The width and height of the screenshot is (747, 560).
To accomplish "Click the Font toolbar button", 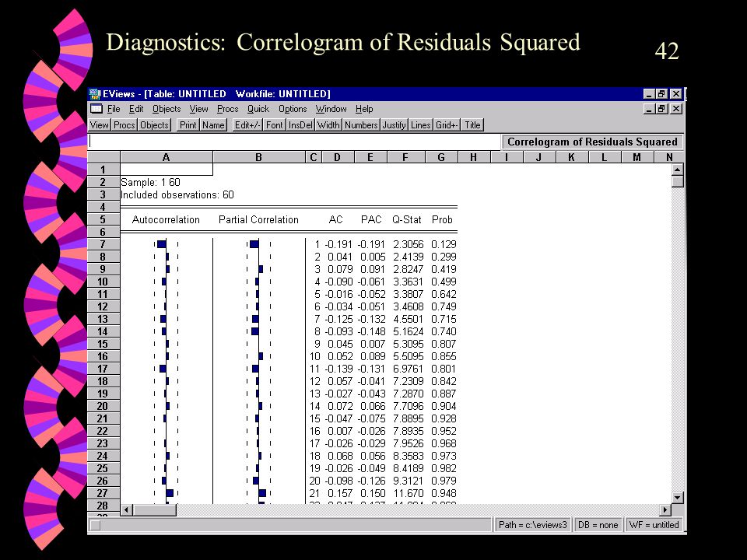I will pos(274,124).
